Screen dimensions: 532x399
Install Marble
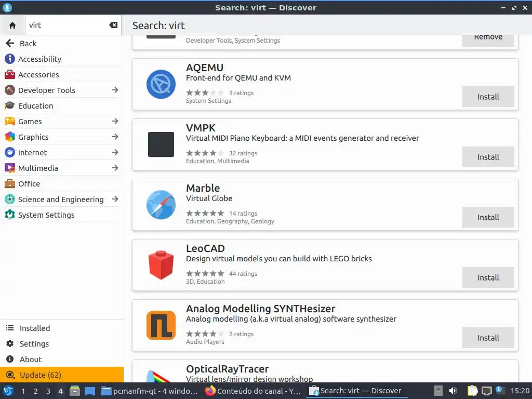pos(488,217)
